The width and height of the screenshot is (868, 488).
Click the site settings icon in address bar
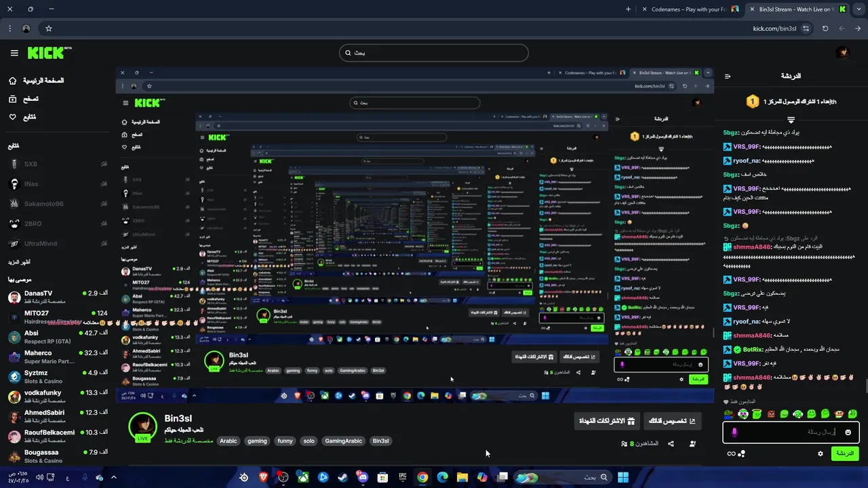coord(806,28)
